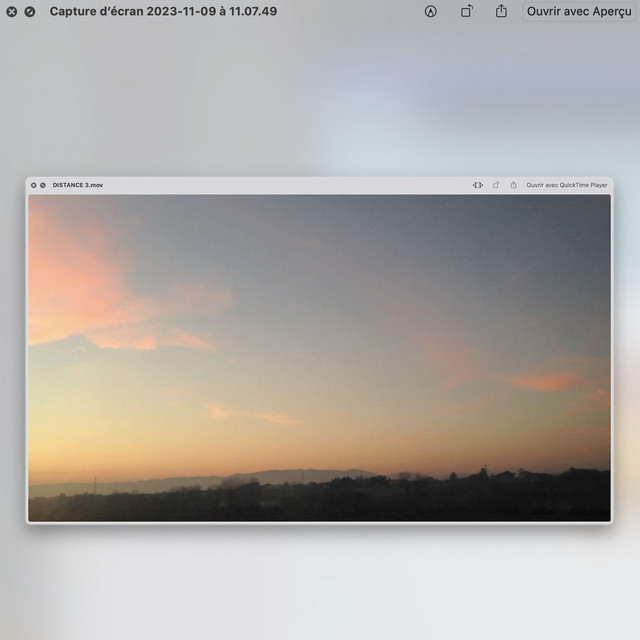The width and height of the screenshot is (640, 640).
Task: Click the title Capture d'écran 2023-11-09 à 11.07.49
Action: 163,11
